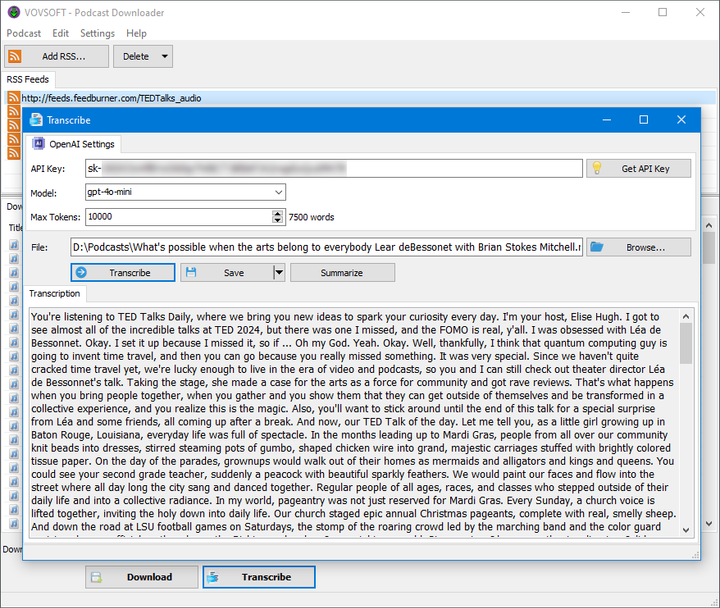Click the icon on the Download button
The width and height of the screenshot is (720, 608).
coord(96,577)
